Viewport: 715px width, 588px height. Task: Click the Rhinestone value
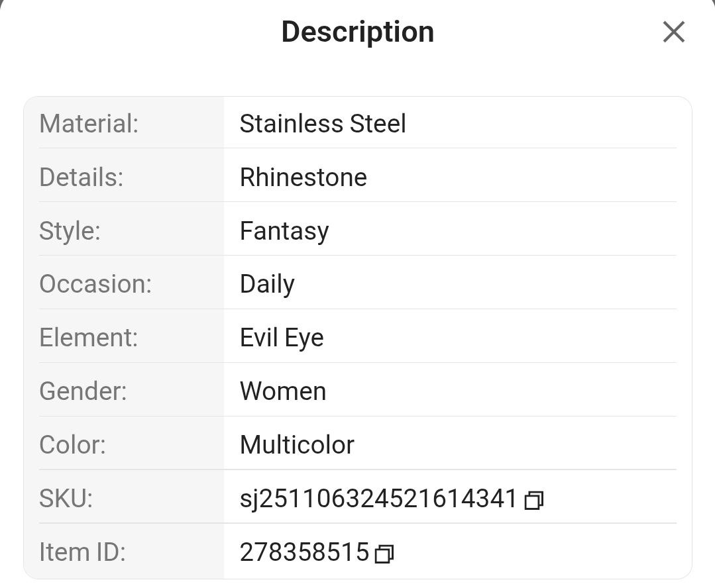pyautogui.click(x=303, y=177)
